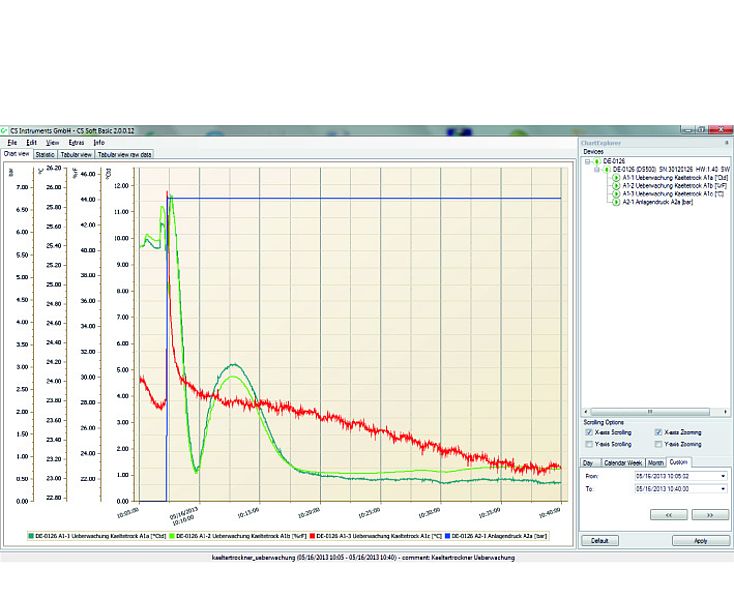Viewport: 734px width, 600px height.
Task: Collapse the DE-0126 root tree node
Action: point(588,161)
